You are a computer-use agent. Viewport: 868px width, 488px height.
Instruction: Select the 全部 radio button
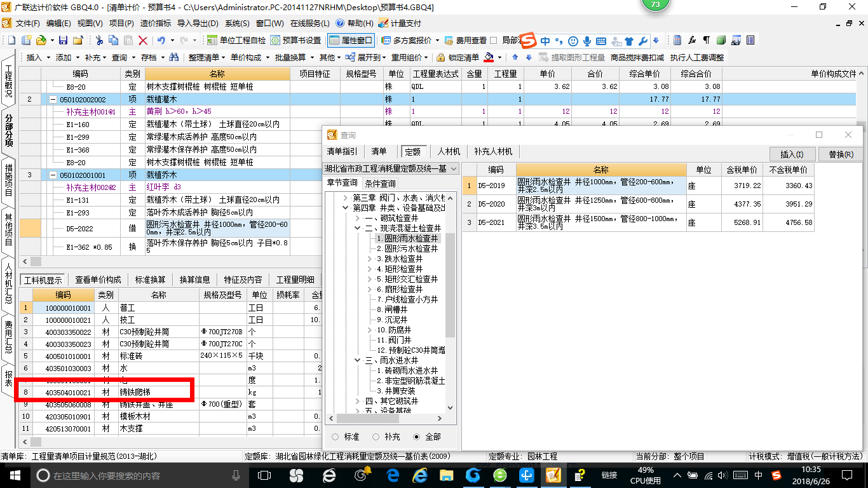click(x=417, y=437)
